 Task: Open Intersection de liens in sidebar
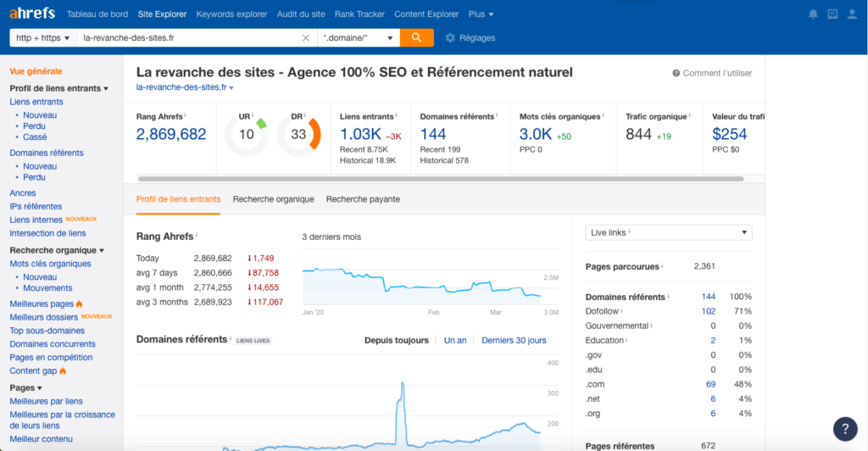(x=47, y=233)
